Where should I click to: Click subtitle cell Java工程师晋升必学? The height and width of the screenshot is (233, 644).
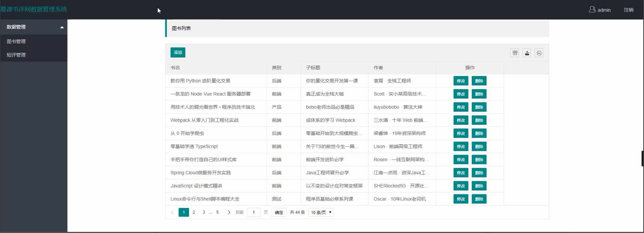(x=335, y=173)
